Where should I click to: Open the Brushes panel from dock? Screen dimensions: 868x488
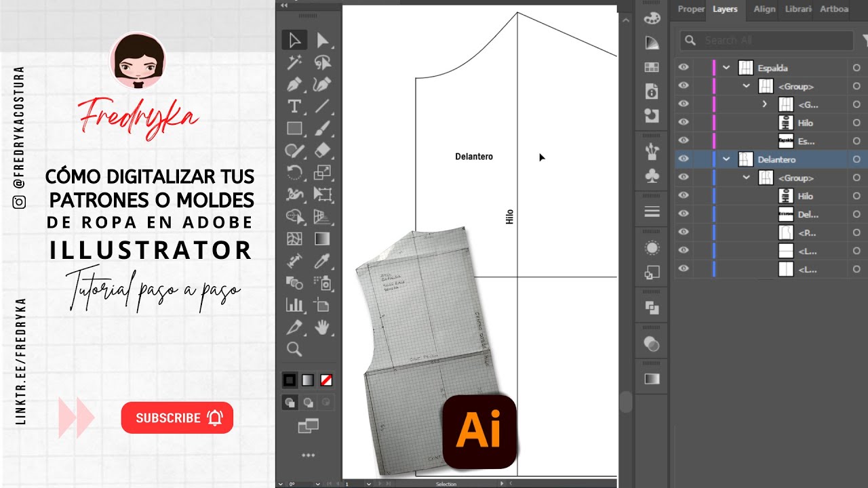click(x=652, y=150)
